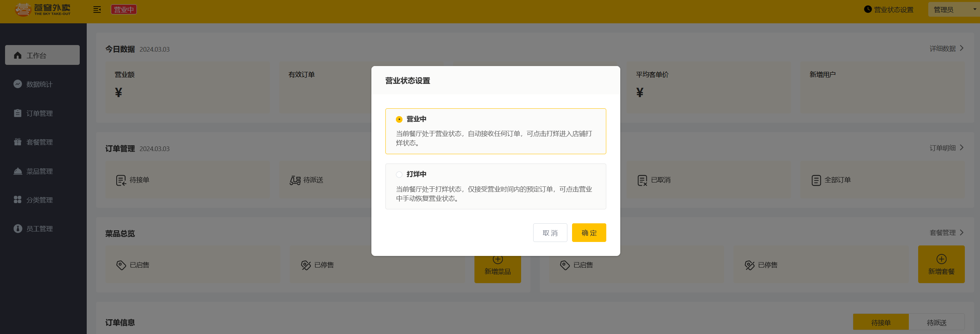Screen dimensions: 980x334
Task: Click the 已启售 tag icon in 菜品总览
Action: click(121, 265)
